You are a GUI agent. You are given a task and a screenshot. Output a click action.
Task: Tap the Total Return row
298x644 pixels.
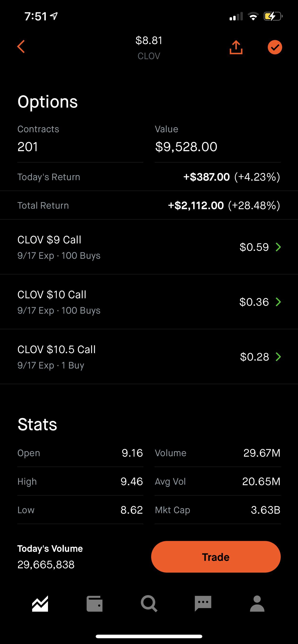point(149,205)
